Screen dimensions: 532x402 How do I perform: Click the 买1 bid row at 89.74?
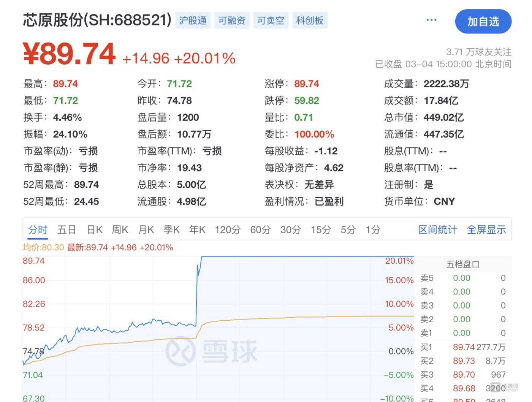(463, 347)
